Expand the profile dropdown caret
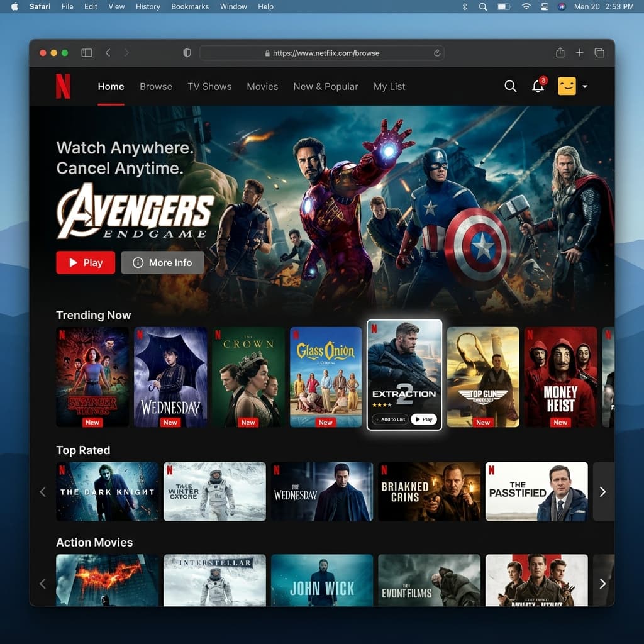This screenshot has width=644, height=644. pyautogui.click(x=585, y=87)
